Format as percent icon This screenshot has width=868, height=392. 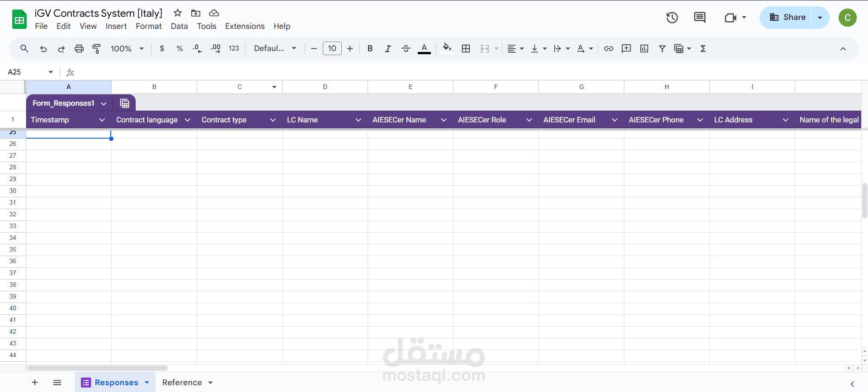pyautogui.click(x=179, y=49)
